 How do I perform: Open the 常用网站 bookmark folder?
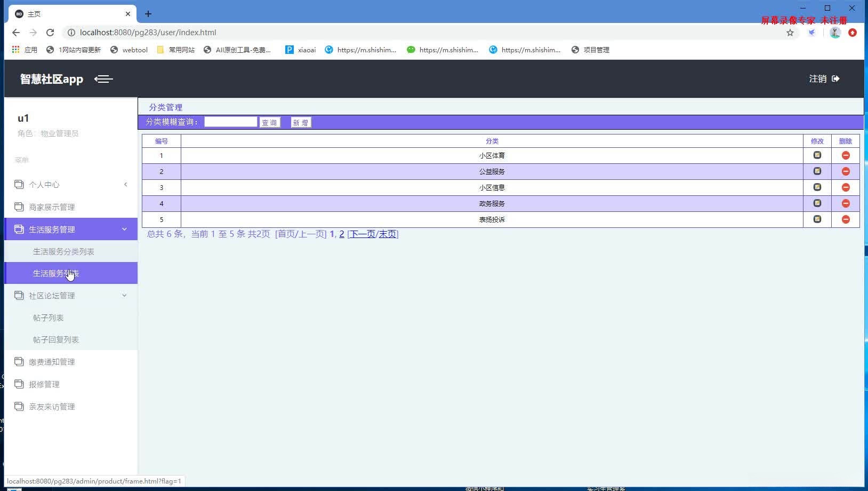pyautogui.click(x=175, y=50)
